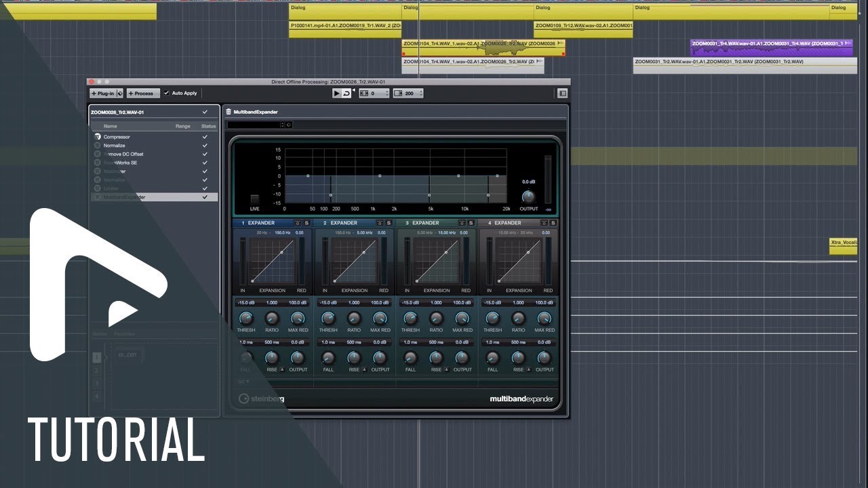
Task: Select the RoomWorks SE process
Action: coord(155,163)
